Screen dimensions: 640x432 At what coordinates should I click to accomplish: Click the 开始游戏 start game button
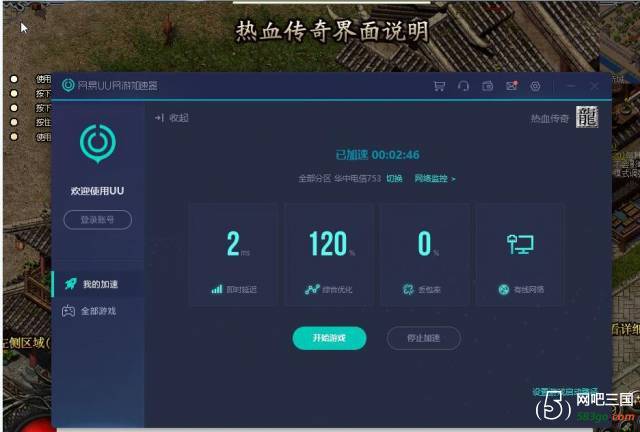pos(329,338)
